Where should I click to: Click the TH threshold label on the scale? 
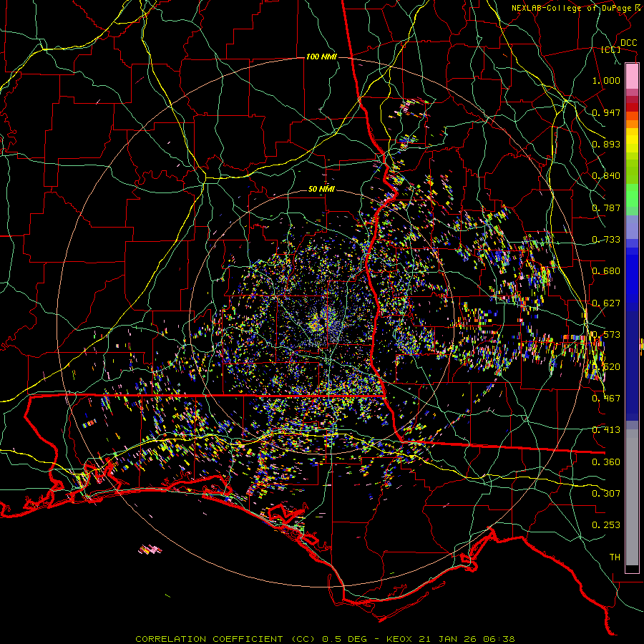tap(615, 557)
